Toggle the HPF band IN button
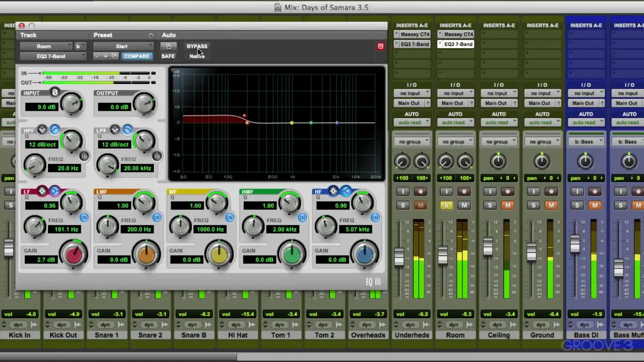The width and height of the screenshot is (644, 362). point(84,156)
